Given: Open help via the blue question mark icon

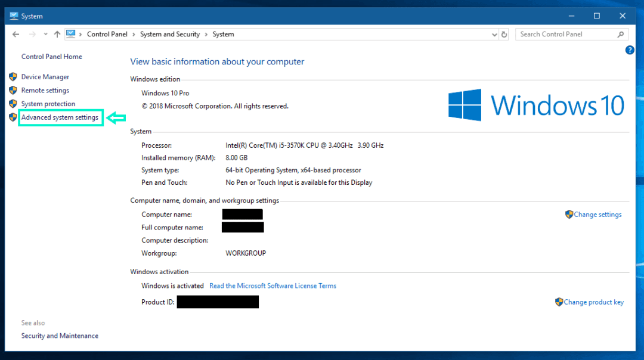Looking at the screenshot, I should click(x=630, y=50).
